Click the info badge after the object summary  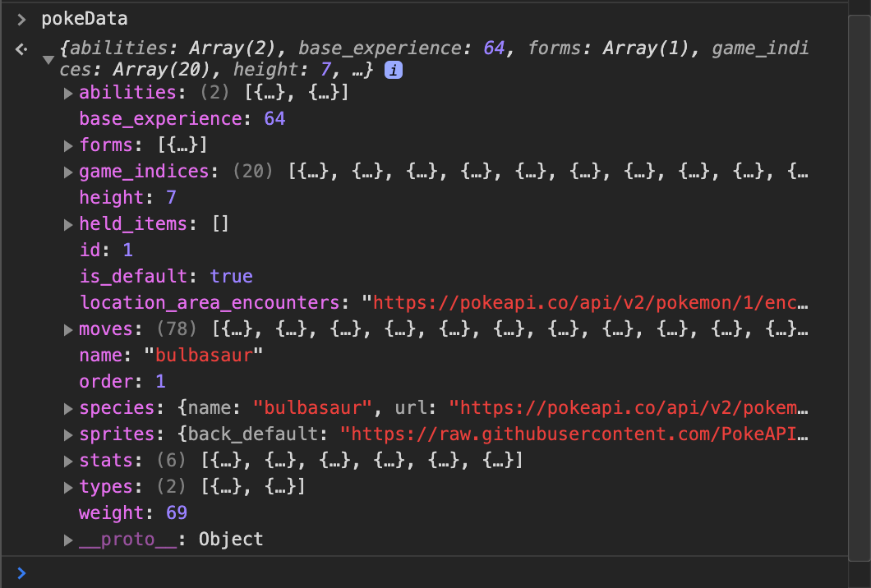tap(394, 70)
